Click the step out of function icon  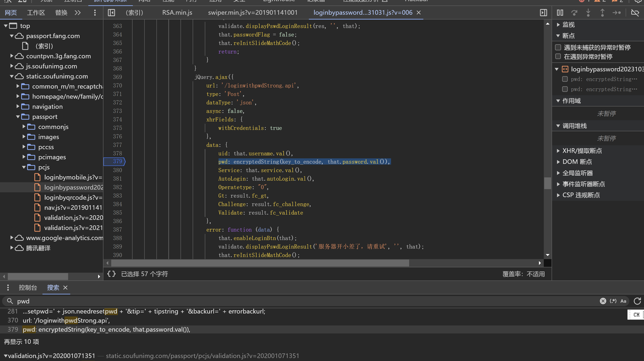tap(602, 13)
